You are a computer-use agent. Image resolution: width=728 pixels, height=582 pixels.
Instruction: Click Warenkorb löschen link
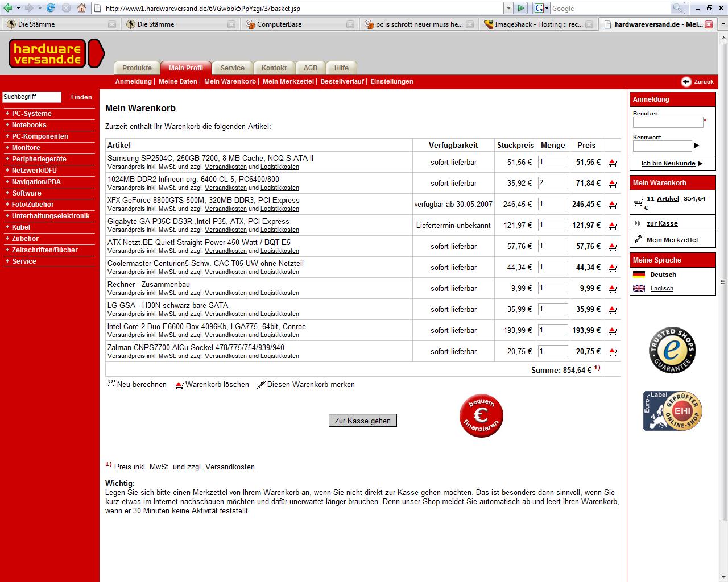212,385
